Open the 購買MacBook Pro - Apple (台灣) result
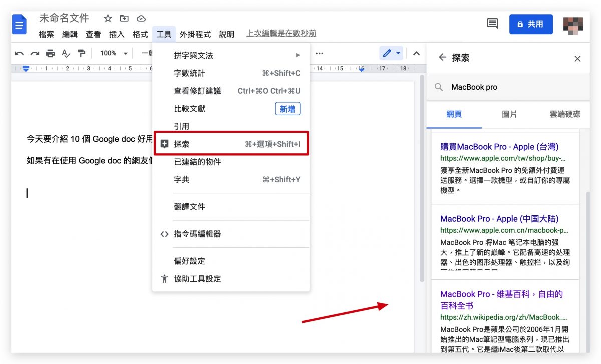Screen dimensions: 601x364 (499, 147)
